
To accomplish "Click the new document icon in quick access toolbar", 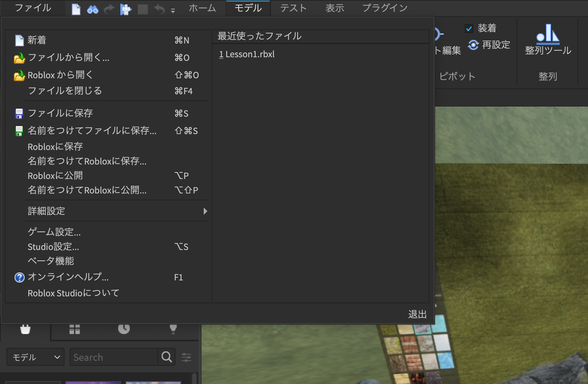I will pos(76,9).
